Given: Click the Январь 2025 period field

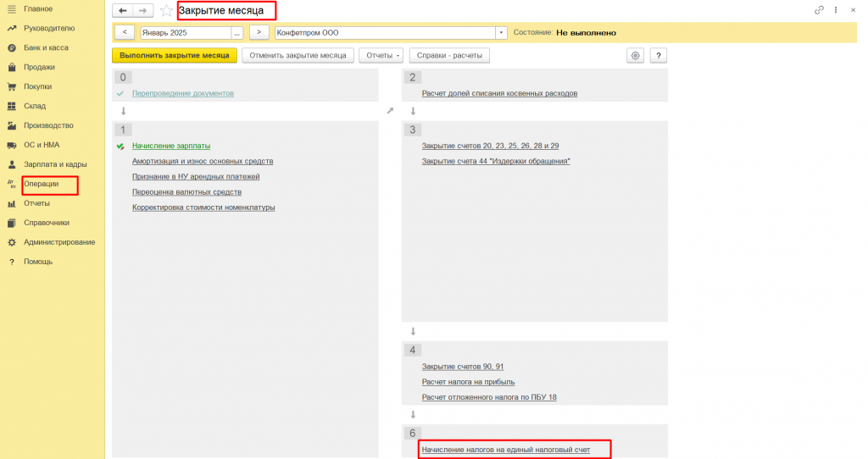Looking at the screenshot, I should click(x=186, y=33).
